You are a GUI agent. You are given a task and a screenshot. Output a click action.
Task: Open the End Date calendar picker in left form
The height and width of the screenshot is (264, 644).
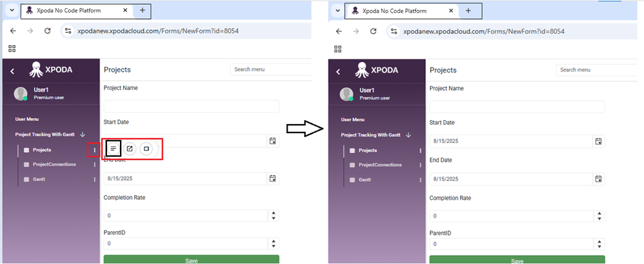[273, 179]
